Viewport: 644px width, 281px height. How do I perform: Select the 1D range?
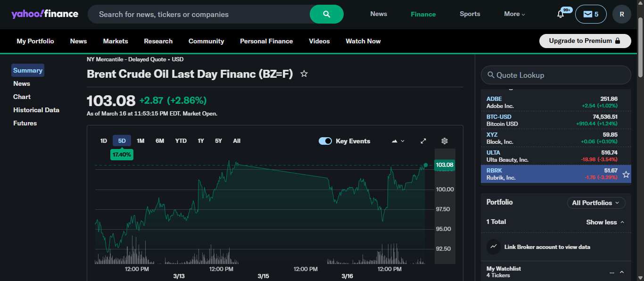tap(104, 140)
